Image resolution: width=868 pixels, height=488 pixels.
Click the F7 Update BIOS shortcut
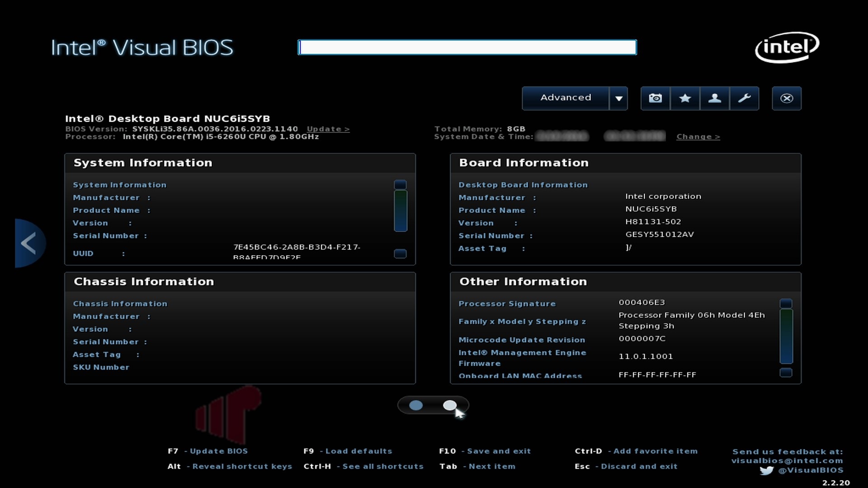208,451
